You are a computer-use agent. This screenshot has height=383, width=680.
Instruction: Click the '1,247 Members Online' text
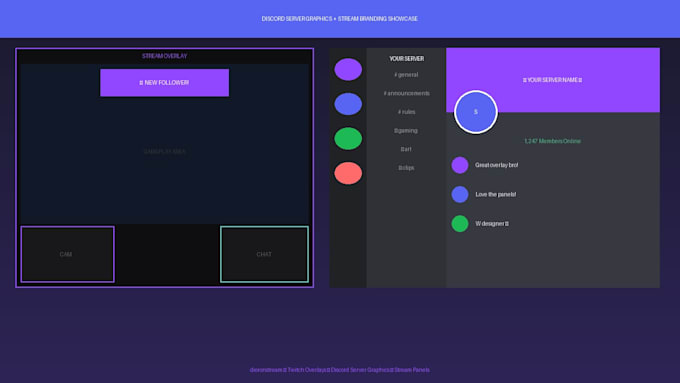pyautogui.click(x=552, y=141)
